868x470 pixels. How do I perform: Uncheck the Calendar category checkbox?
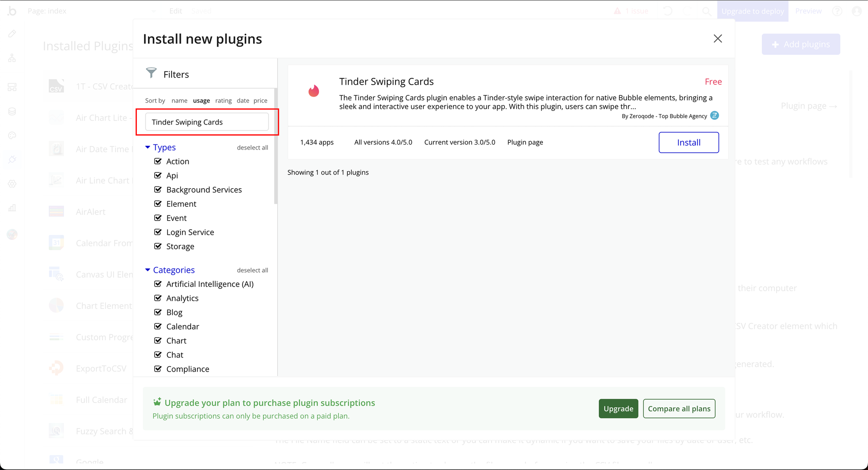pos(158,326)
